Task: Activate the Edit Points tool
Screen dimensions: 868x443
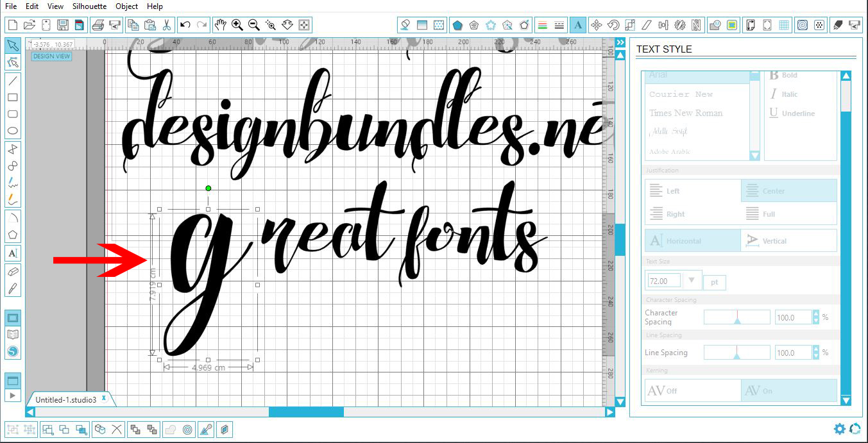Action: pyautogui.click(x=12, y=62)
